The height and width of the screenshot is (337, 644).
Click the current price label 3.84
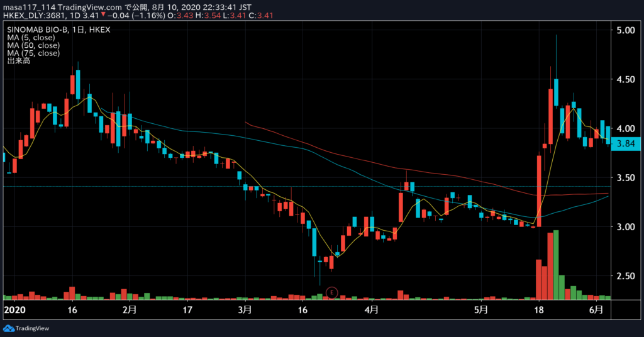point(626,144)
